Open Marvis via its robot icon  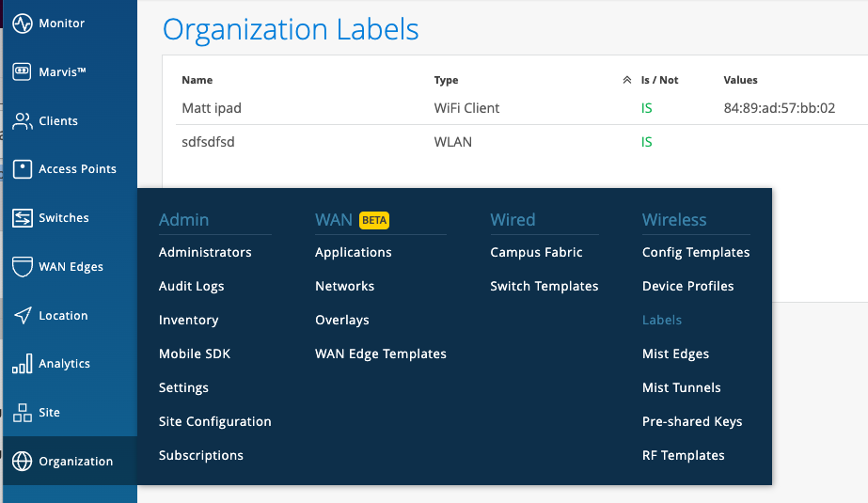pyautogui.click(x=23, y=72)
